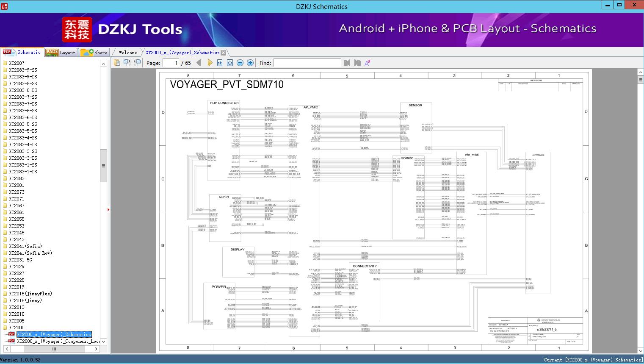644x364 pixels.
Task: Click the Page number input field
Action: coord(171,63)
